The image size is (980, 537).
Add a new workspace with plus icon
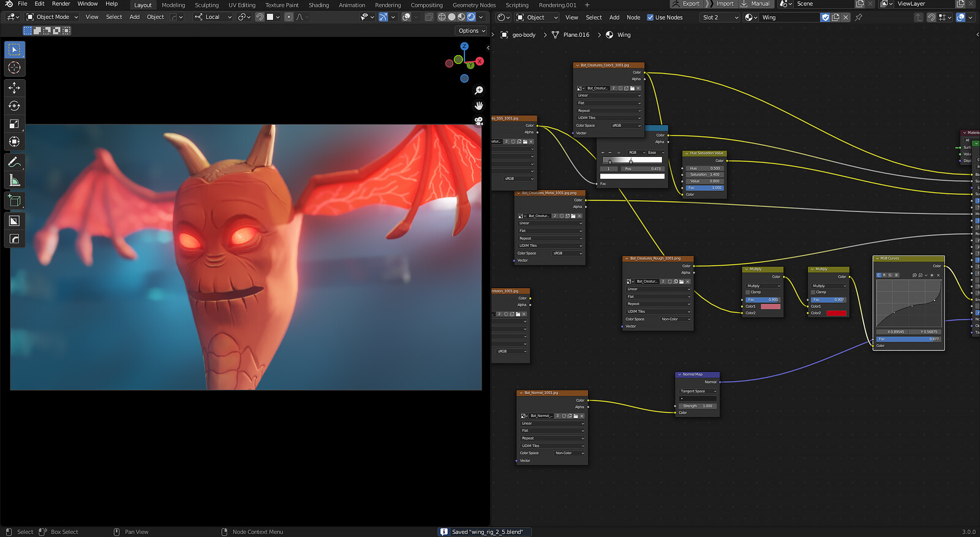tap(587, 5)
